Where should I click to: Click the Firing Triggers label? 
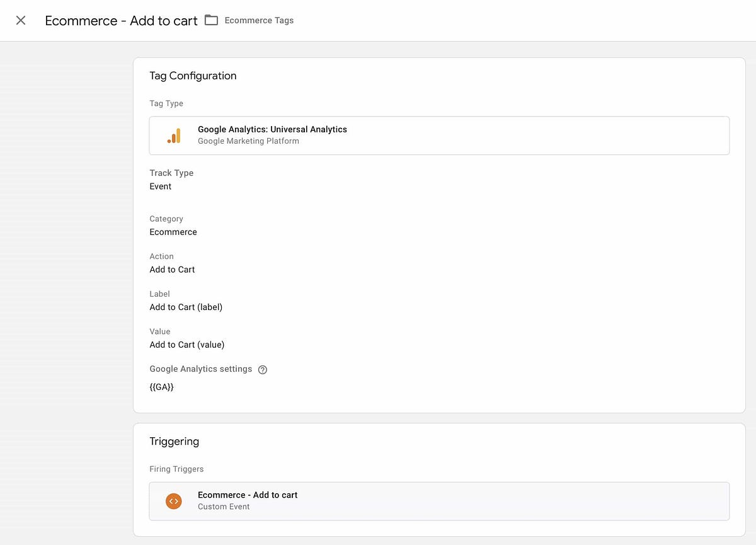[176, 469]
